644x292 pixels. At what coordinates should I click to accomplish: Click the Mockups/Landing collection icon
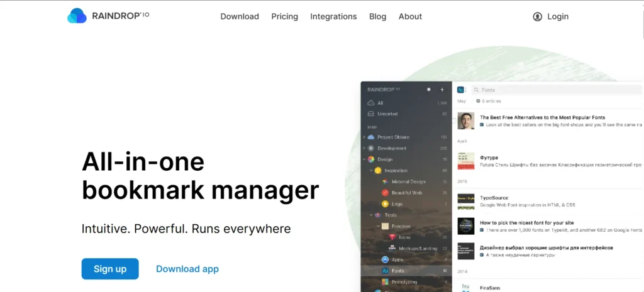coord(392,248)
